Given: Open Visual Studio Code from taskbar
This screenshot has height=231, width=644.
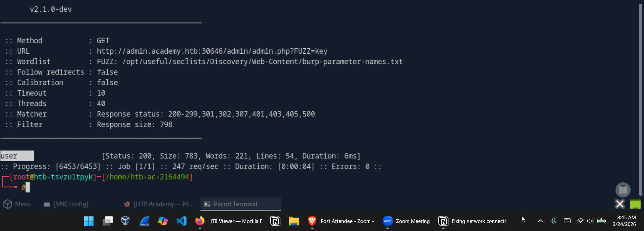Looking at the screenshot, I should point(181,221).
